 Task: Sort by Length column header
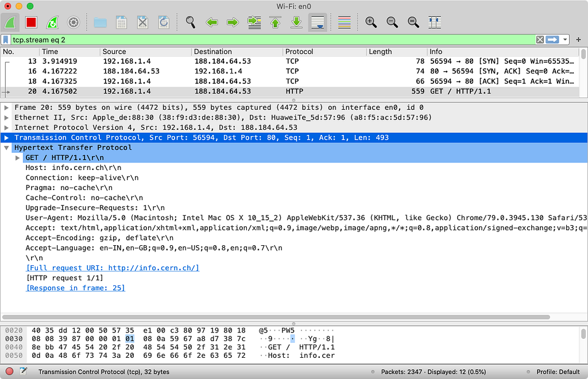396,52
